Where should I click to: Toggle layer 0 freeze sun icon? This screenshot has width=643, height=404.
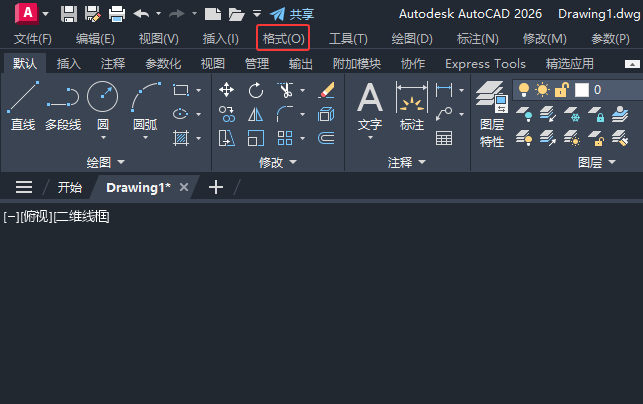(x=542, y=90)
